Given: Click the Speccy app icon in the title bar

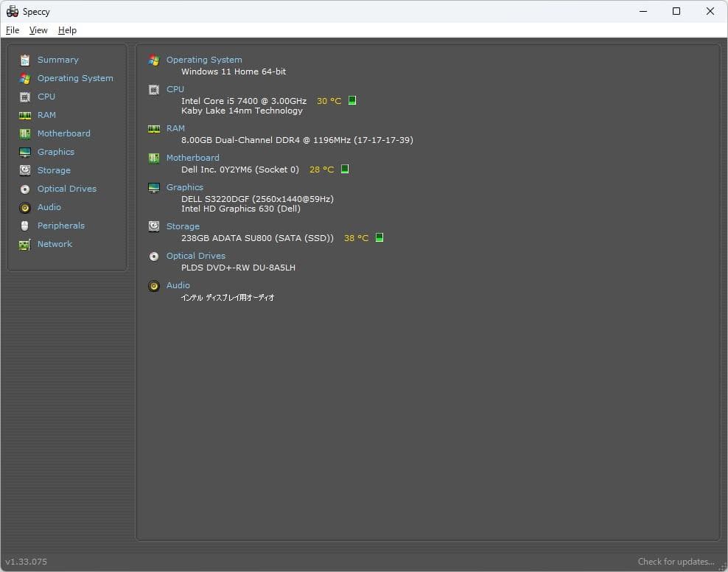Looking at the screenshot, I should (12, 11).
